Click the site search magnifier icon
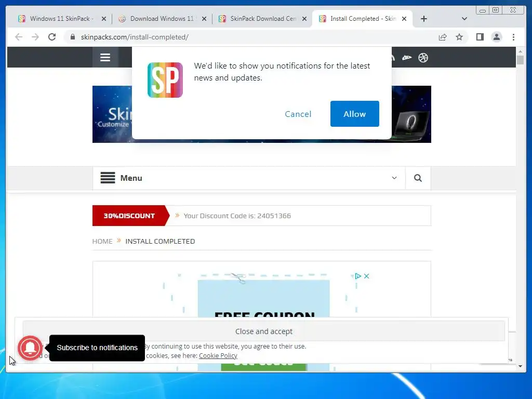Screen dimensions: 532x399 418,178
